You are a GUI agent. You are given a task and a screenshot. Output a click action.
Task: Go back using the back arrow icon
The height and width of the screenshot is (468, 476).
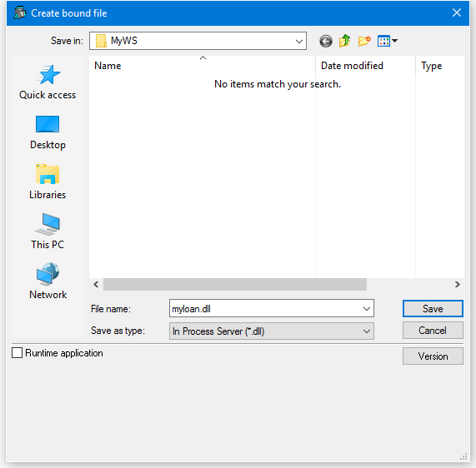tap(326, 41)
